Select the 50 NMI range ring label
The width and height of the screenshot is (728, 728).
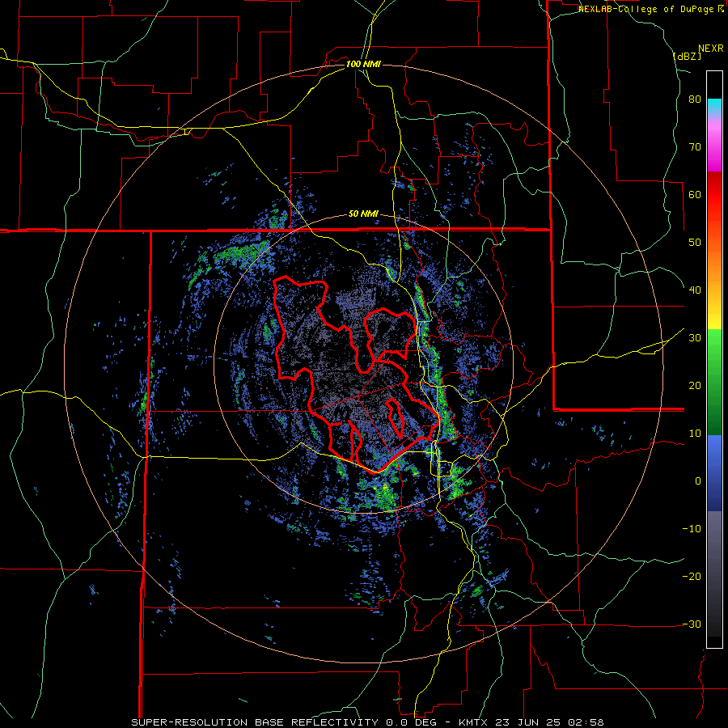[x=363, y=214]
